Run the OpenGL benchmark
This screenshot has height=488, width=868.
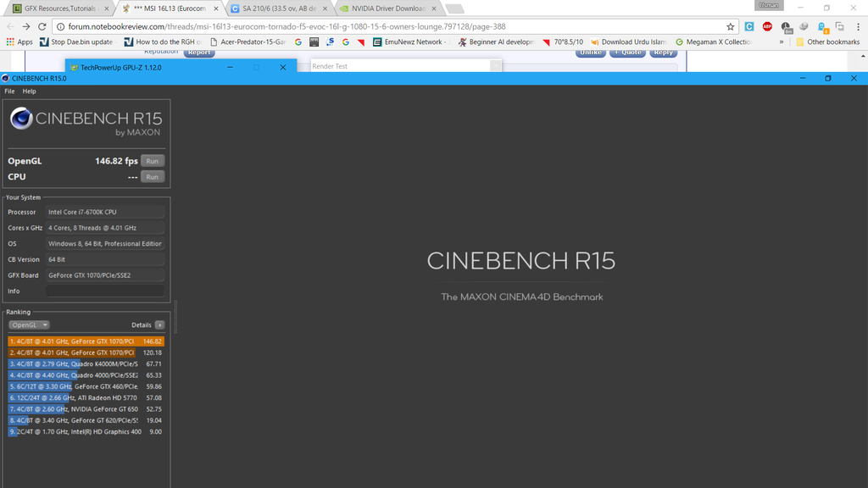tap(153, 161)
